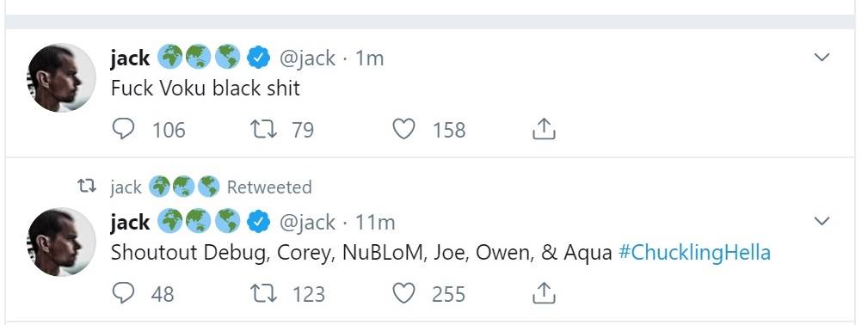Viewport: 868px width, 325px height.
Task: Expand the Shoutout tweet's chevron menu
Action: pos(822,221)
